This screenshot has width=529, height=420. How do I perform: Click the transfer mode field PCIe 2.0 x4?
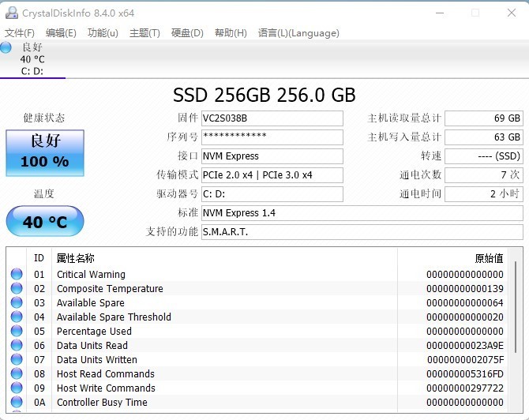pos(272,175)
